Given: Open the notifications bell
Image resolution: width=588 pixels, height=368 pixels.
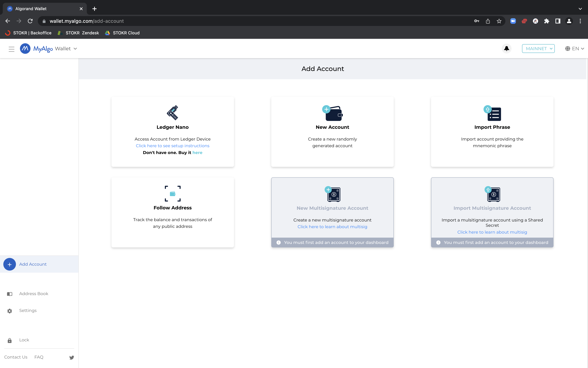Looking at the screenshot, I should [506, 49].
